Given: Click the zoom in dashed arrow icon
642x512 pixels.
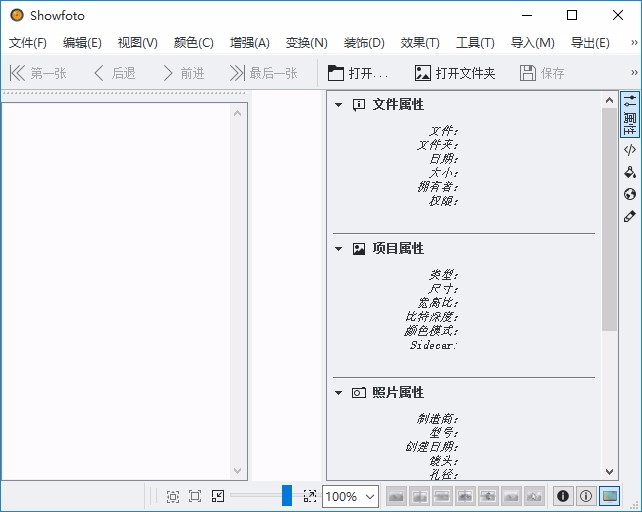Looking at the screenshot, I should (310, 496).
